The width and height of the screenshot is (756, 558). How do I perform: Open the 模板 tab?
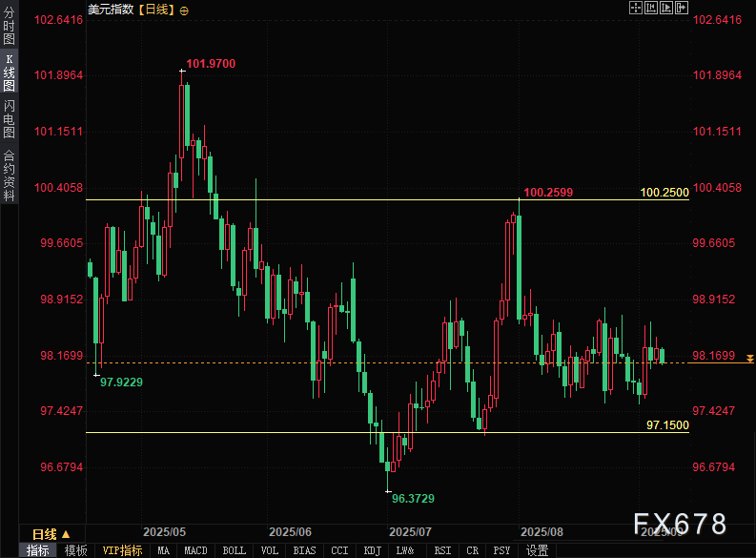(x=76, y=550)
